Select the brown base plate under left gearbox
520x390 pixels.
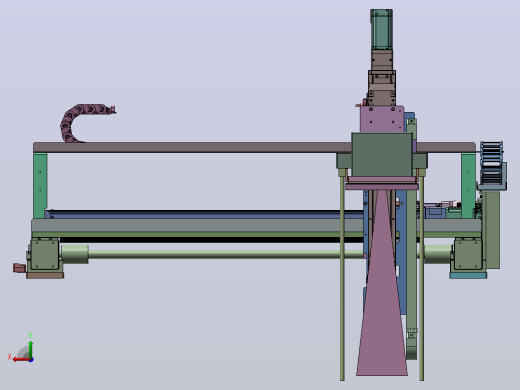point(45,275)
